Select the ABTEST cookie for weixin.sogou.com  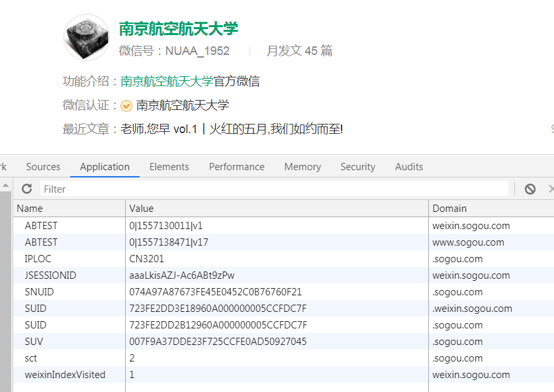tap(284, 226)
